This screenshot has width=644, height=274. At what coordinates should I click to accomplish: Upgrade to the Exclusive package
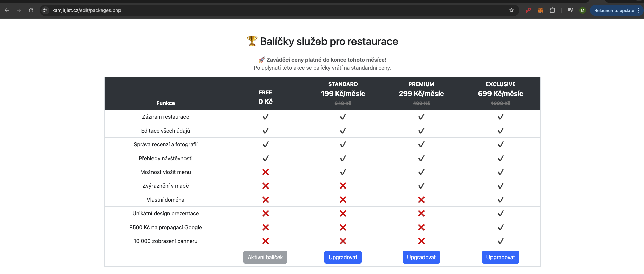501,257
